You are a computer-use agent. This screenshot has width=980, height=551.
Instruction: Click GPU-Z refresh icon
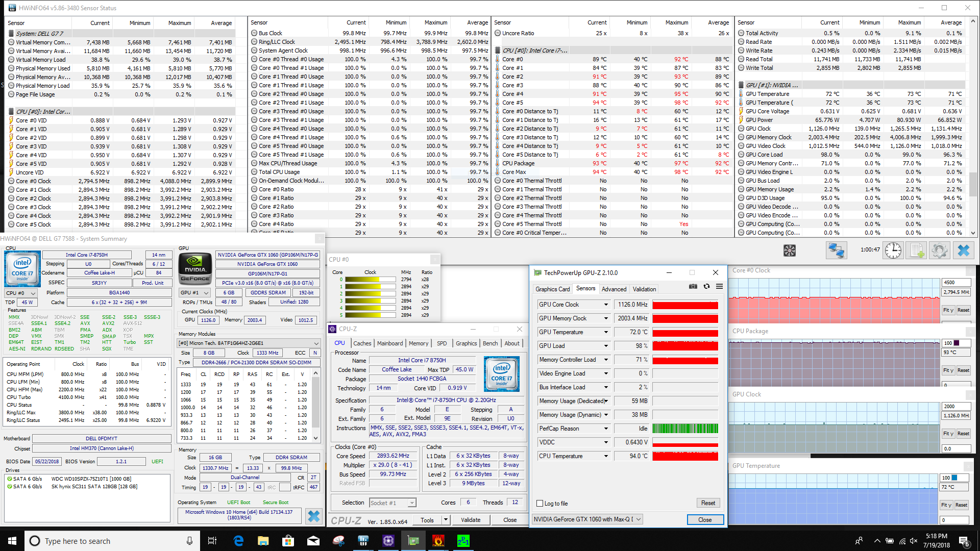tap(707, 286)
